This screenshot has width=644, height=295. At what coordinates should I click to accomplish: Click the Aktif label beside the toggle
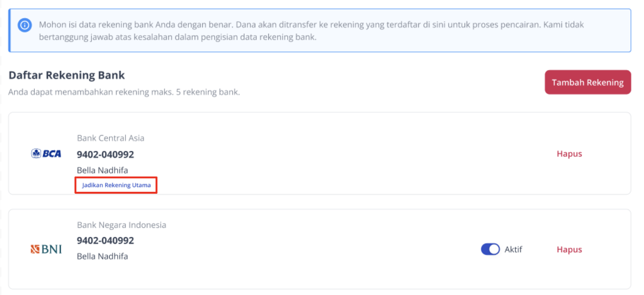pos(513,250)
